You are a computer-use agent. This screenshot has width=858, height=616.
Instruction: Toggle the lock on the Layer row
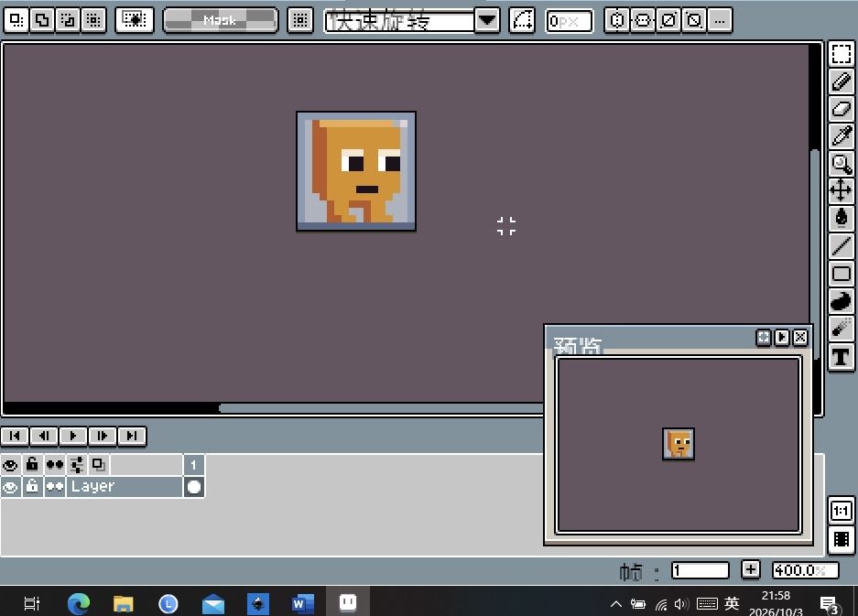pos(32,487)
